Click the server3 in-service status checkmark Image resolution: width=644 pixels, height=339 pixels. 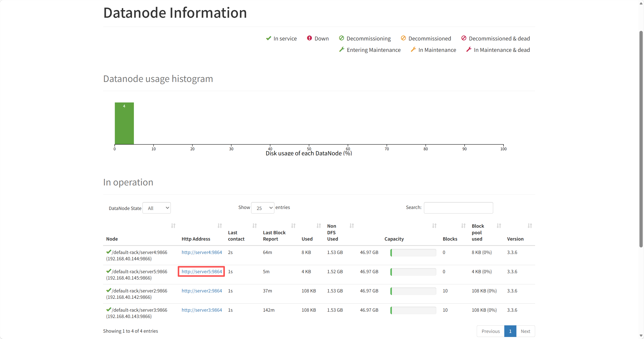[x=109, y=309]
